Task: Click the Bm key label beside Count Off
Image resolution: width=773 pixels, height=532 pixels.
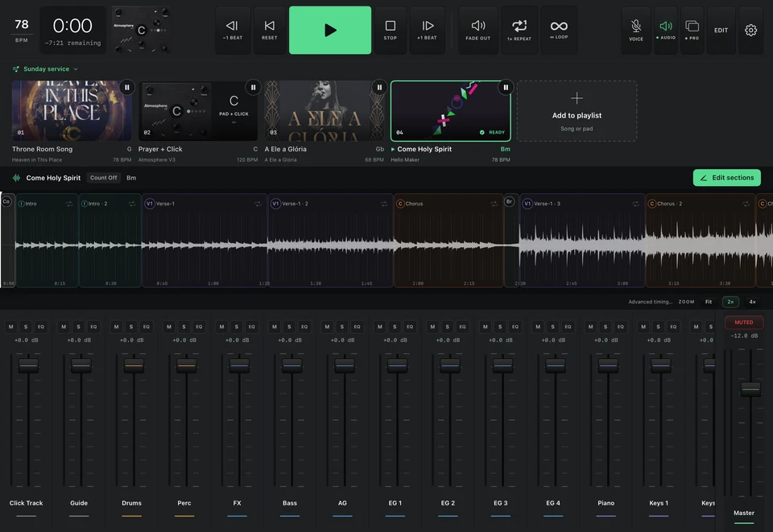Action: tap(131, 178)
